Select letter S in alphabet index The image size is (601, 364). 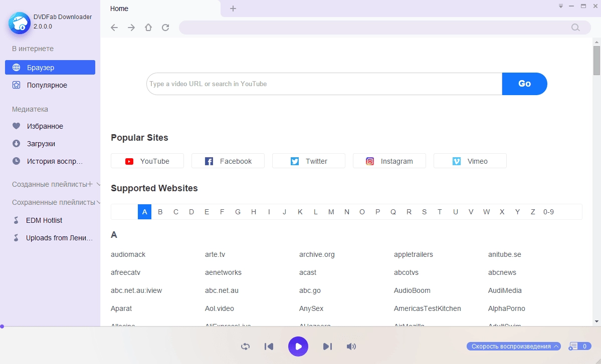[x=424, y=212]
